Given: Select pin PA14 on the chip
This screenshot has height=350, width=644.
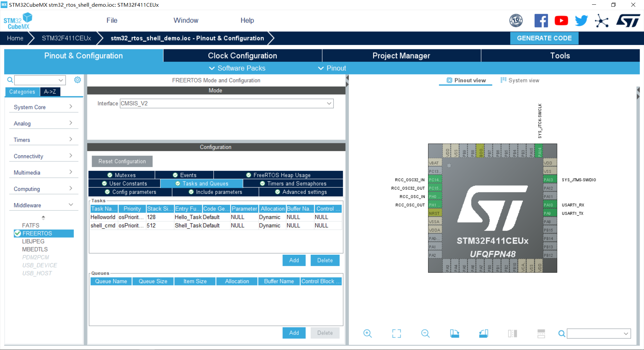Looking at the screenshot, I should click(539, 151).
